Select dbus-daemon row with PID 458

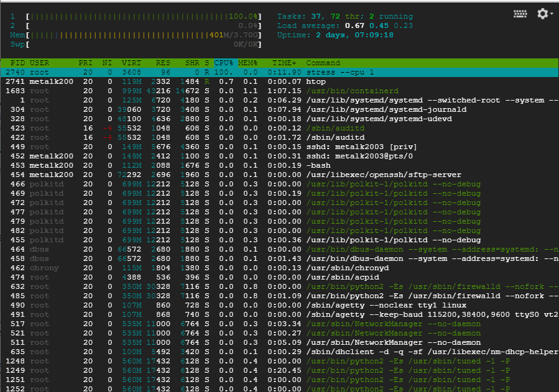280,258
